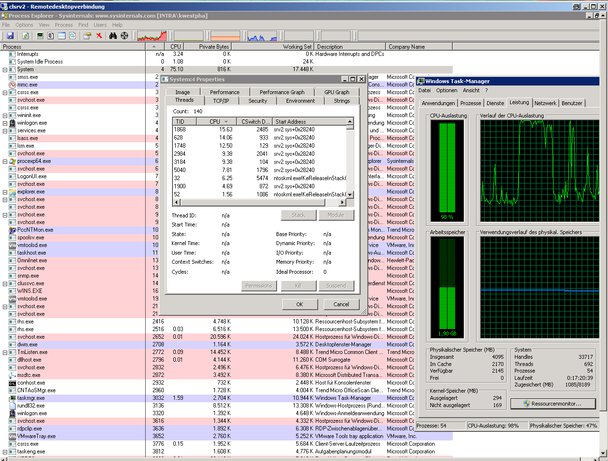Click the DLL/Handles view toolbar icon
This screenshot has width=608, height=461.
pos(73,36)
